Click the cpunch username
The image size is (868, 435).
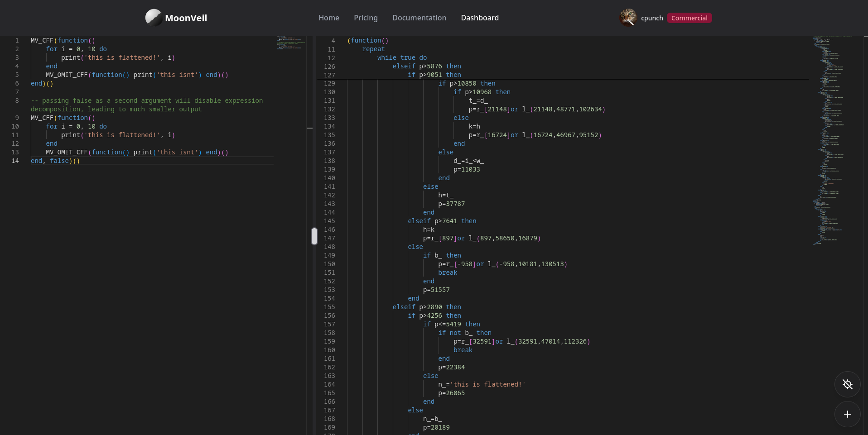tap(651, 18)
